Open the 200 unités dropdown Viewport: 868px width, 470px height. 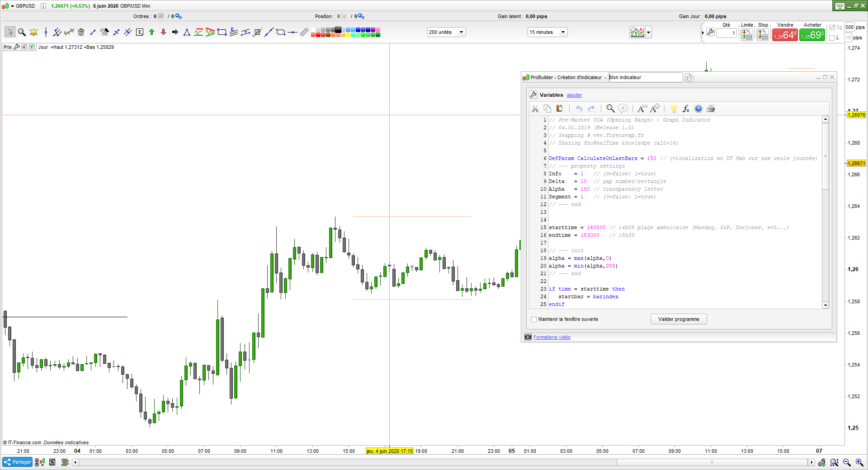pos(446,32)
